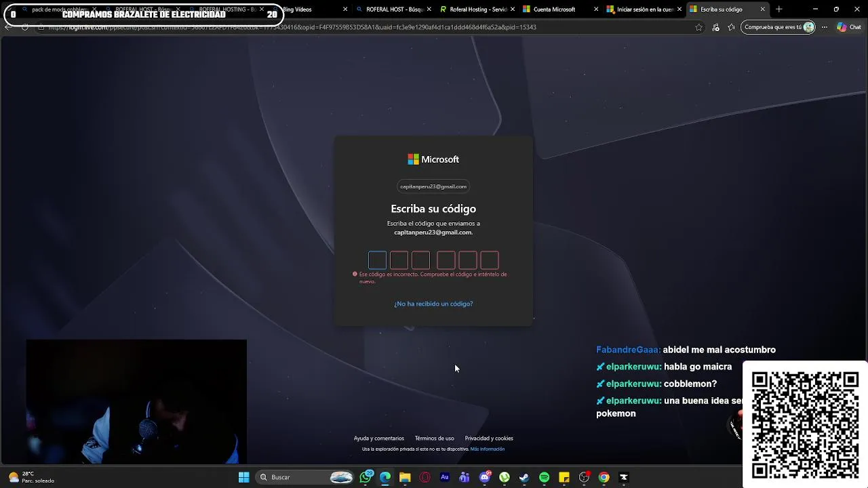Screen dimensions: 868x488
Task: Close the Escriba su código tab
Action: click(763, 9)
